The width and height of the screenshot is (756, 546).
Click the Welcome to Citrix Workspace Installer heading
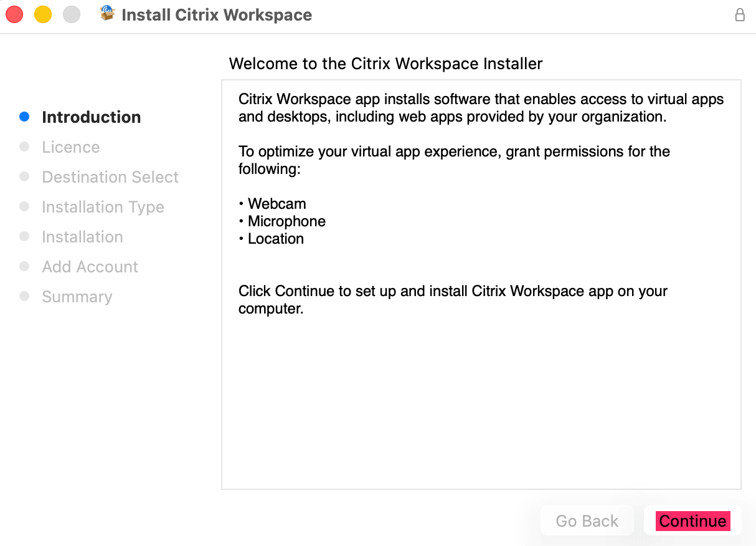385,64
